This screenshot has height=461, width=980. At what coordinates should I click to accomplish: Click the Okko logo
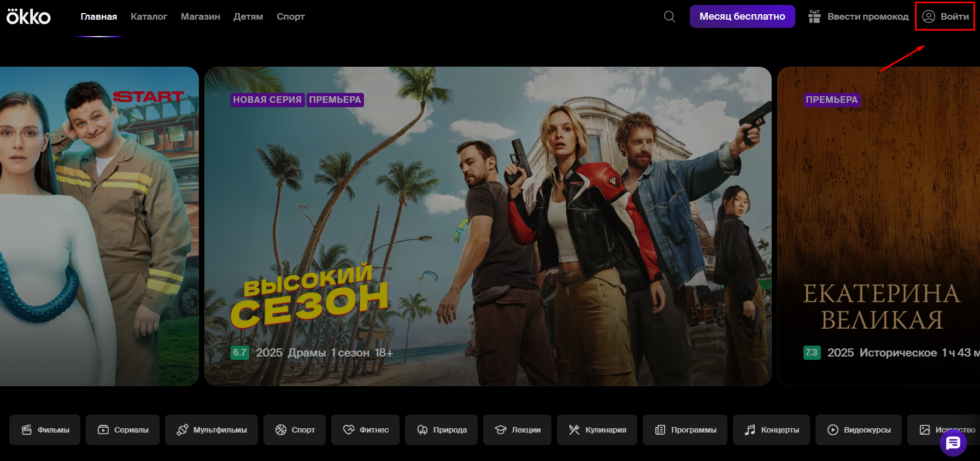coord(28,16)
